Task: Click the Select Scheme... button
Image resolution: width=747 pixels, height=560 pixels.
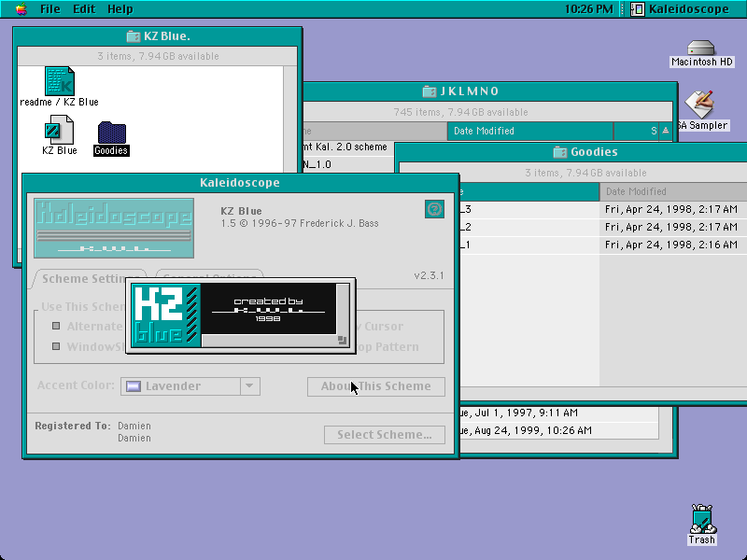Action: 385,435
